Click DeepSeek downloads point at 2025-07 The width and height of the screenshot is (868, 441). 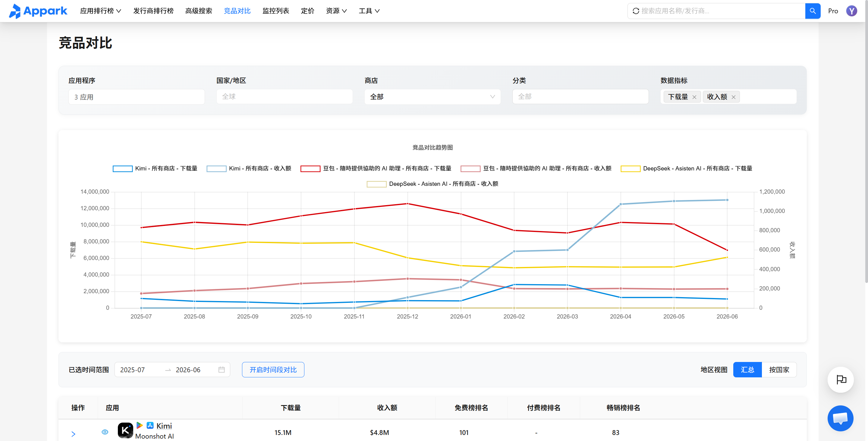point(141,242)
